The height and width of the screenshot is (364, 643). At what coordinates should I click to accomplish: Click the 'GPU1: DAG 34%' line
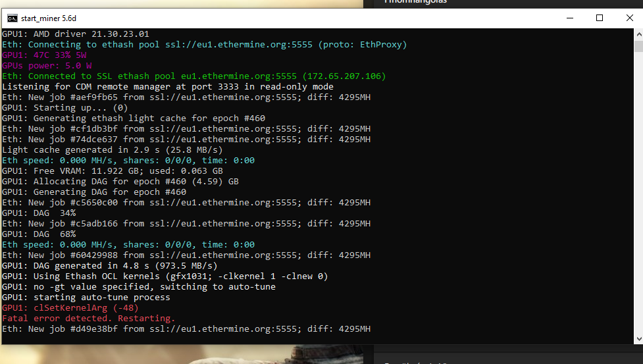[x=39, y=213]
